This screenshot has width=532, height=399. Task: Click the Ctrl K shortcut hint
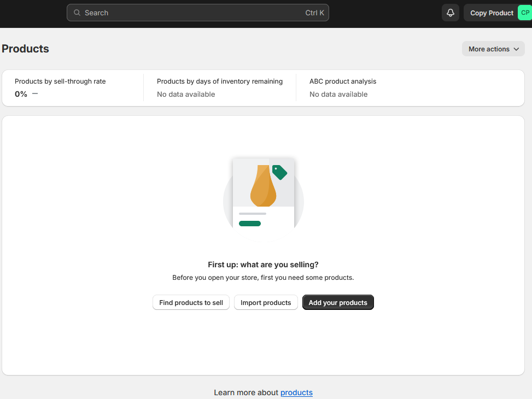pyautogui.click(x=314, y=13)
